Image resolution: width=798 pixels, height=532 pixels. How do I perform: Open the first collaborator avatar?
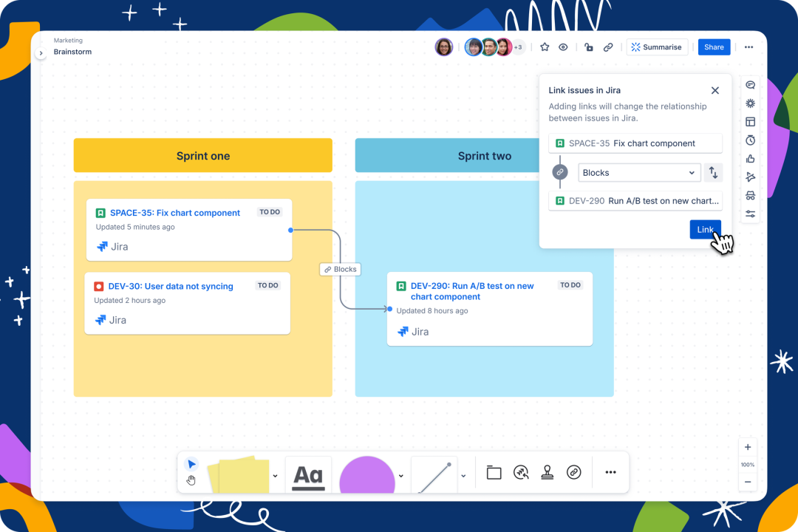point(444,47)
